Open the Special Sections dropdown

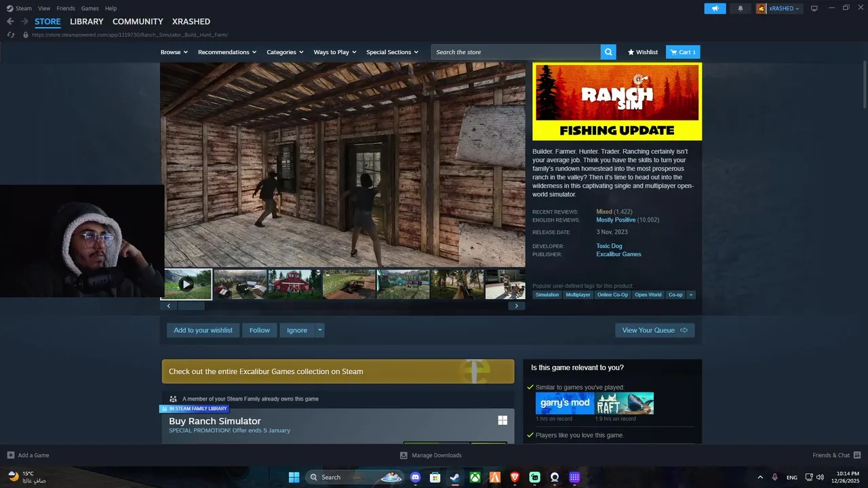tap(393, 52)
